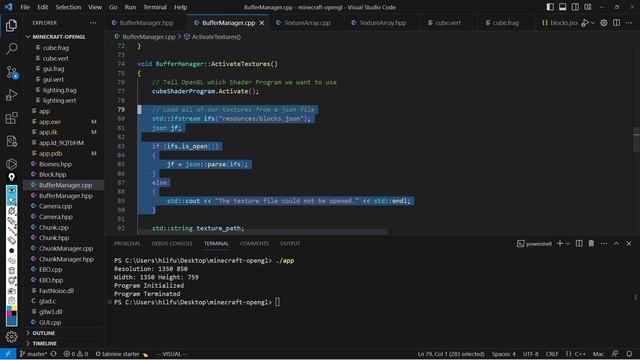Click the pen nib icon above annotation toolbar
This screenshot has width=640, height=360.
[x=11, y=177]
